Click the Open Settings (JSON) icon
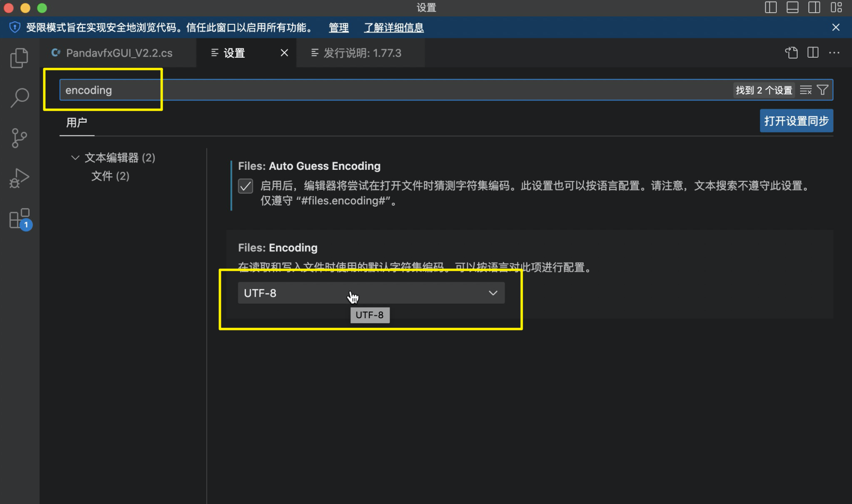The width and height of the screenshot is (852, 504). click(791, 53)
